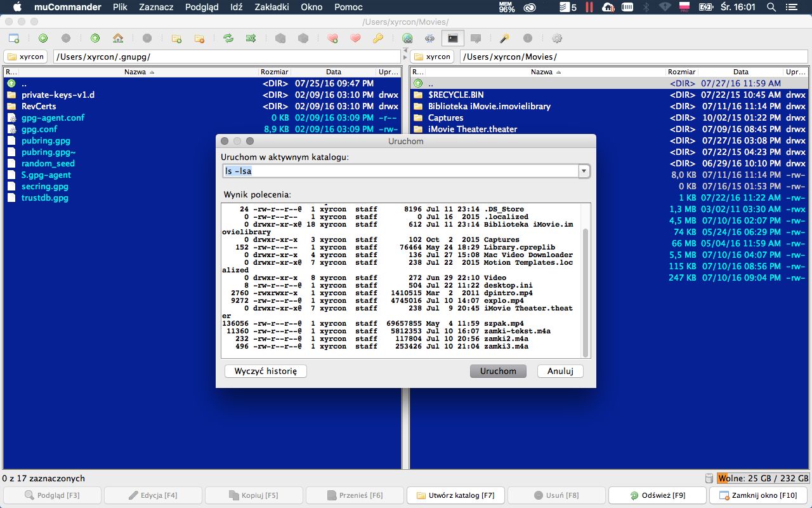Image resolution: width=812 pixels, height=508 pixels.
Task: Show open server connections icon
Action: (x=430, y=38)
